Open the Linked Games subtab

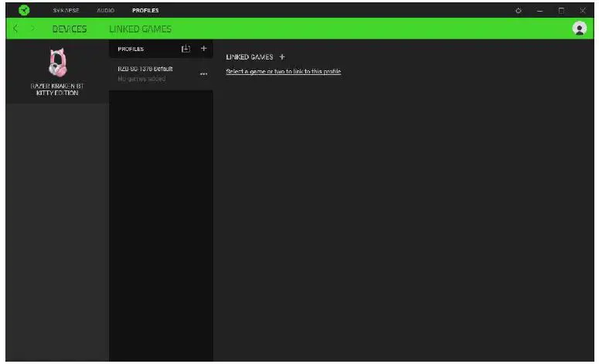140,29
